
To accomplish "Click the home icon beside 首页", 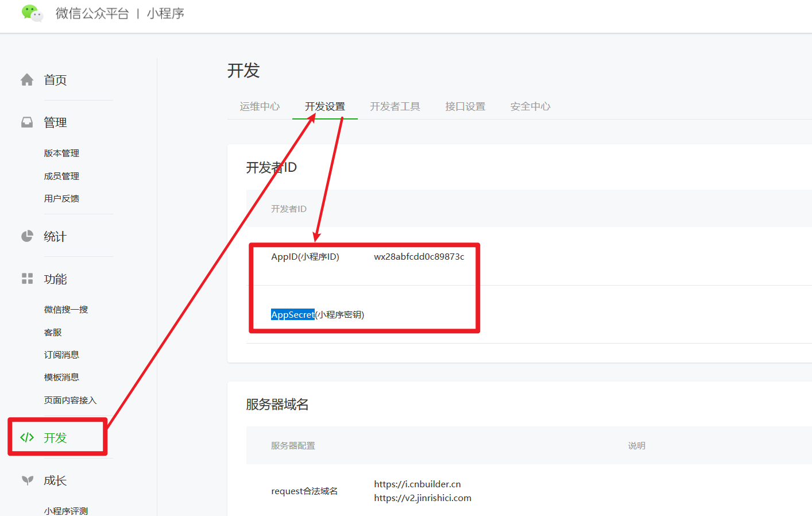I will coord(27,80).
